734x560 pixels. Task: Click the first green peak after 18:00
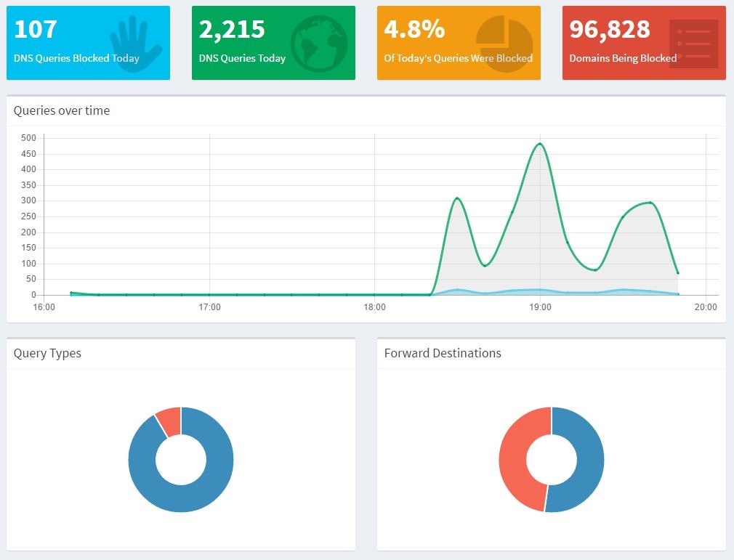pos(456,198)
